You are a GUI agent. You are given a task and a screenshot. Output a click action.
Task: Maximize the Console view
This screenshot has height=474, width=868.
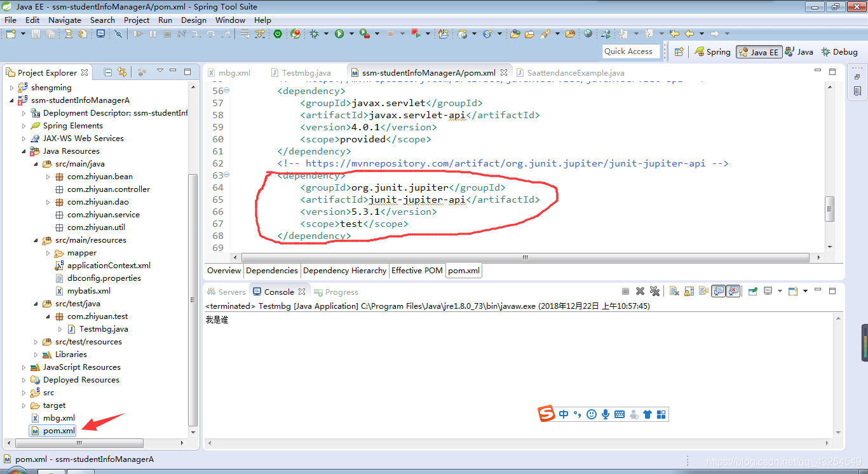click(832, 291)
